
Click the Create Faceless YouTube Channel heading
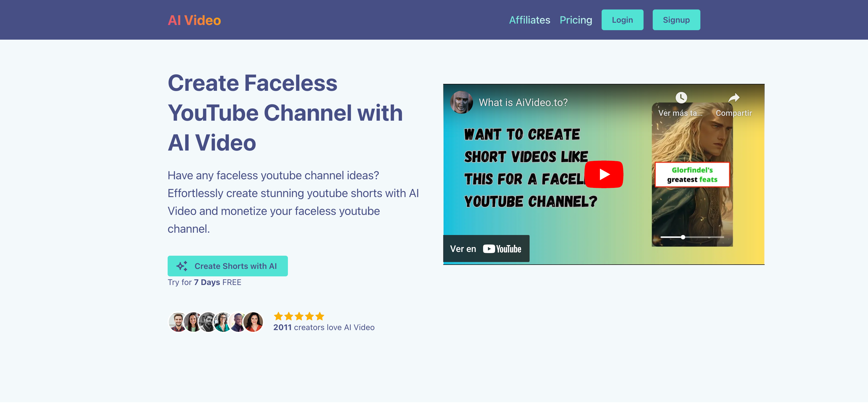point(285,112)
